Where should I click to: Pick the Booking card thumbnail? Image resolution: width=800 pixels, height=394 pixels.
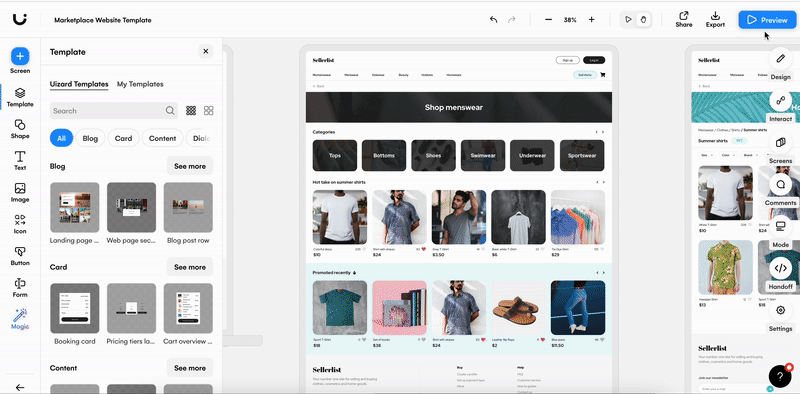click(x=74, y=308)
